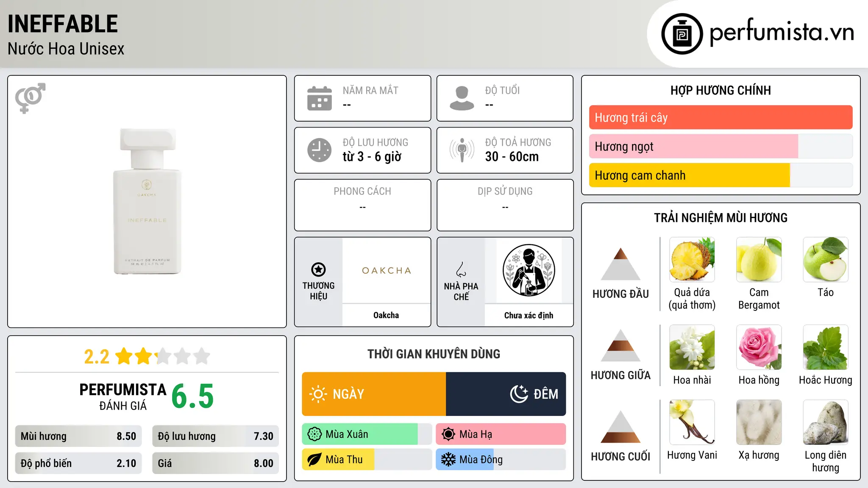Image resolution: width=868 pixels, height=488 pixels.
Task: Click the perfumer illustration icon
Action: [x=529, y=270]
